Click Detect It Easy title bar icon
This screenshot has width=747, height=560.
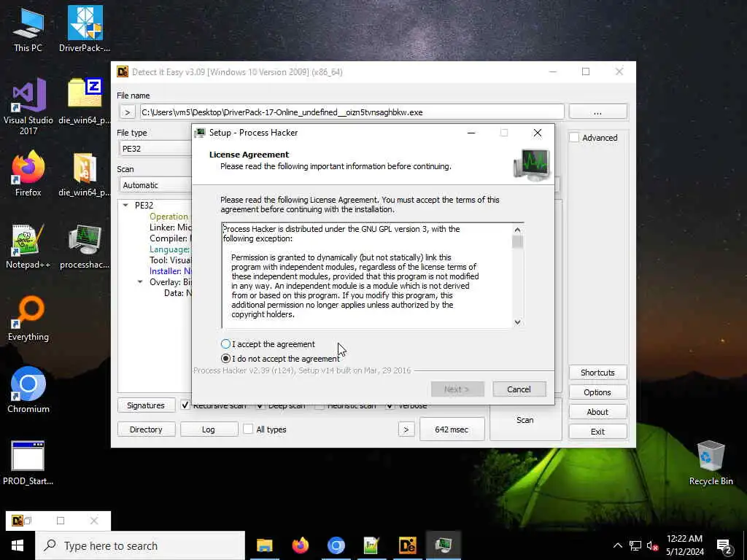pyautogui.click(x=123, y=71)
